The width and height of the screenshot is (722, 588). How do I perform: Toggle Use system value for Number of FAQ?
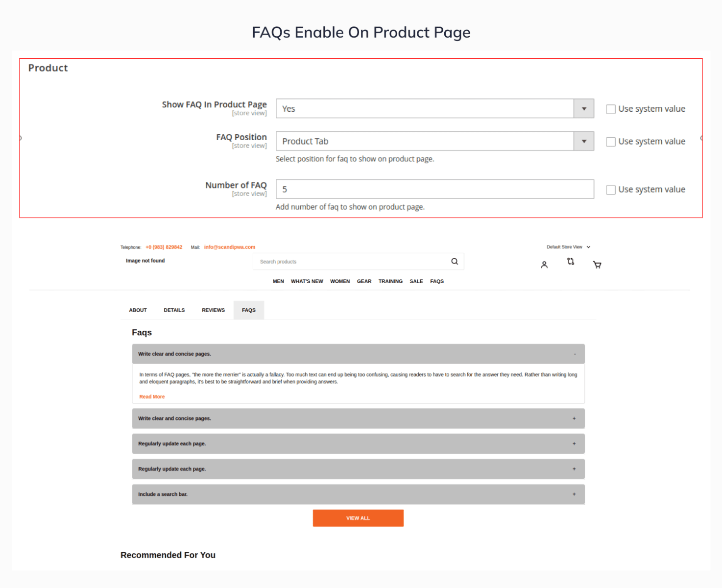611,190
